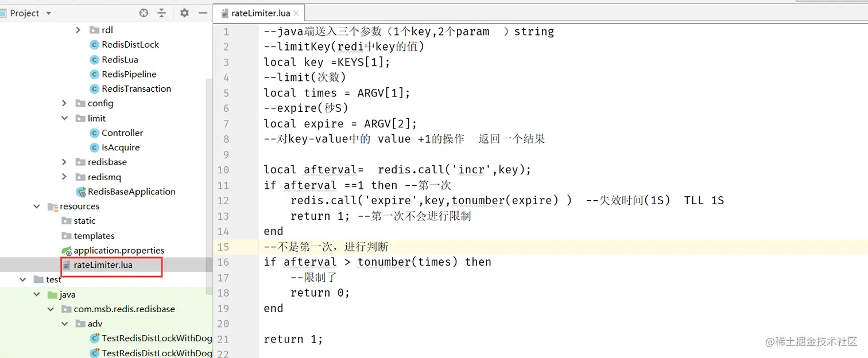Collapse the adv folder
Screen dimensions: 868x358
click(64, 324)
